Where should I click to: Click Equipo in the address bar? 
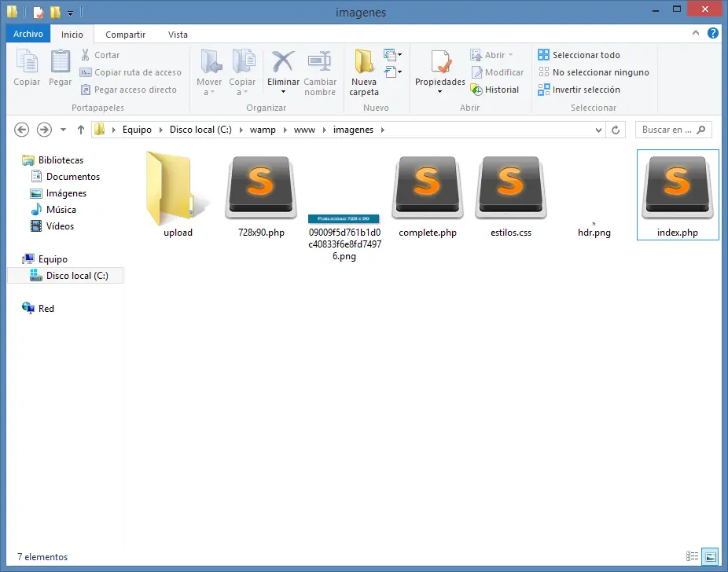[137, 130]
